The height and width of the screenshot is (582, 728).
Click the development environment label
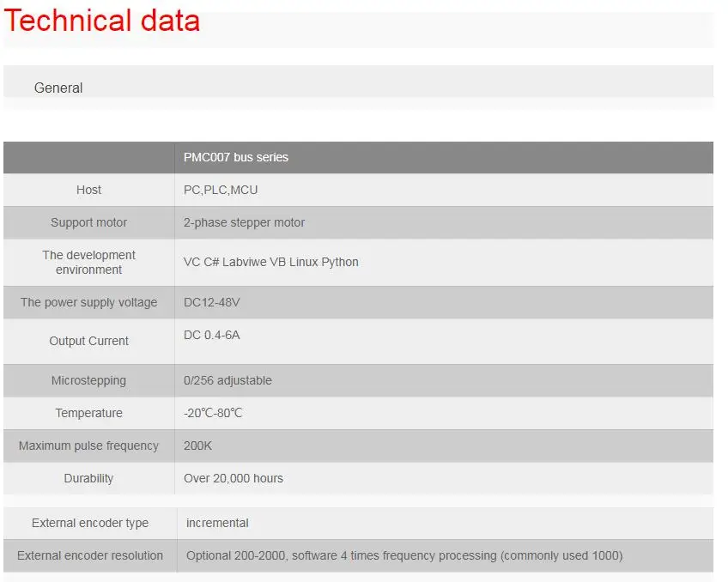coord(88,262)
